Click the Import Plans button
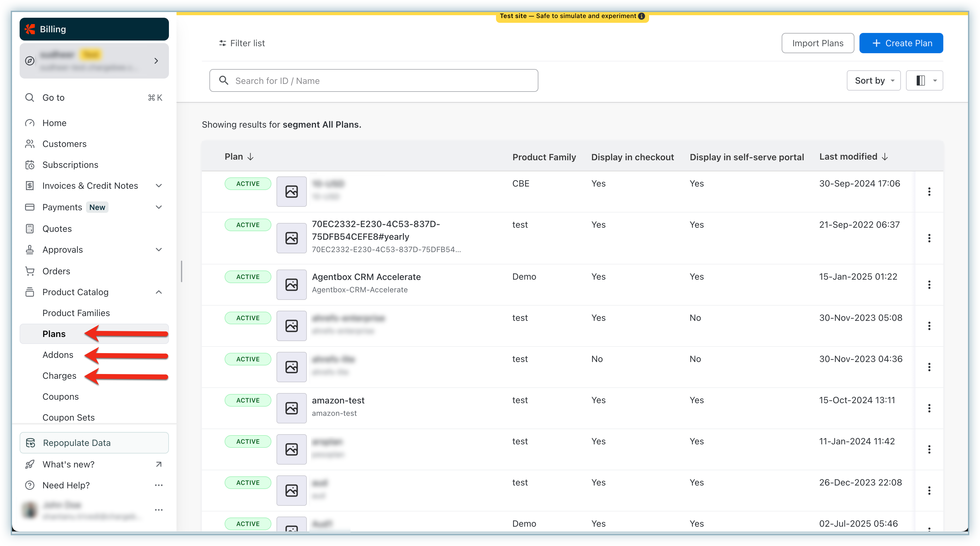 click(x=817, y=43)
